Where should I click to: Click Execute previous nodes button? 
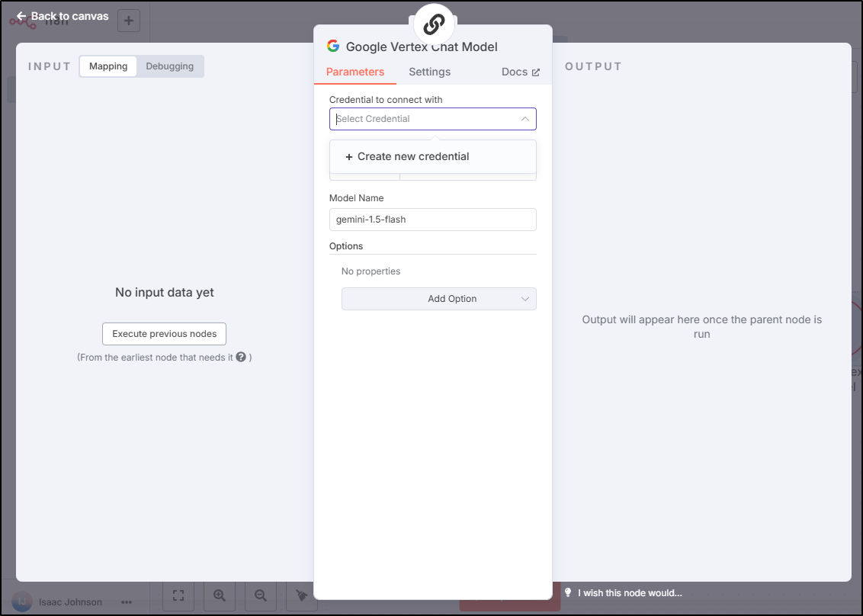coord(164,334)
